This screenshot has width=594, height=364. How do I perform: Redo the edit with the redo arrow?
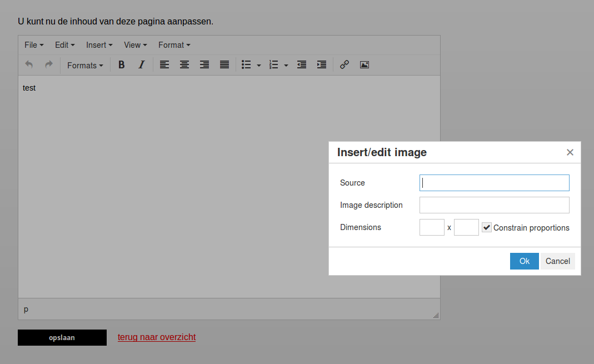pos(49,65)
